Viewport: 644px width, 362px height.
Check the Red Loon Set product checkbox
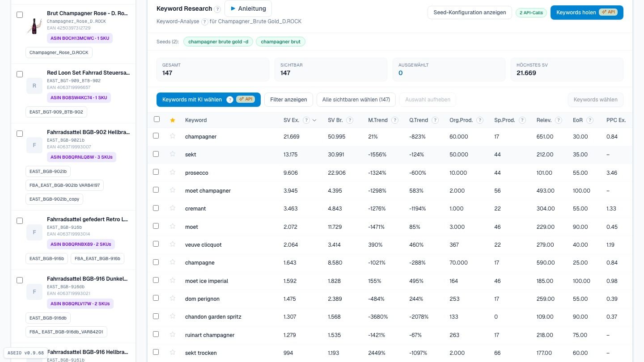click(x=20, y=74)
